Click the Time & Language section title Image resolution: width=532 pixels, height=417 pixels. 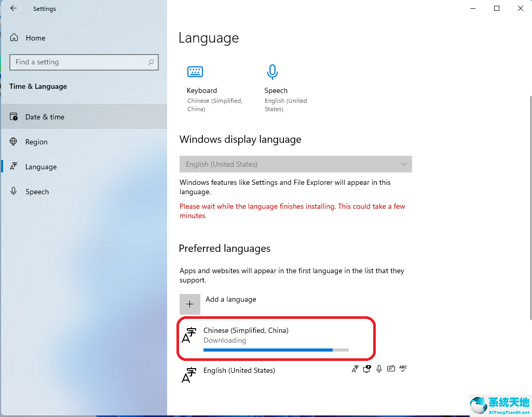pos(38,86)
